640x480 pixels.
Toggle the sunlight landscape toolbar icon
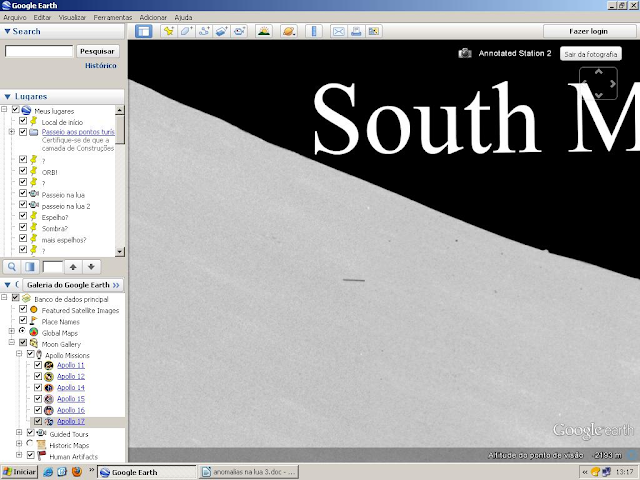tap(264, 31)
